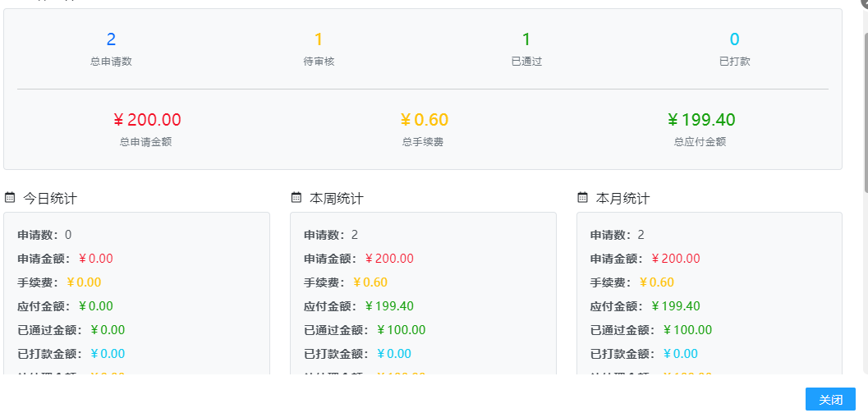This screenshot has height=413, width=868.
Task: Click the calendar icon beside 本周统计
Action: pos(296,198)
